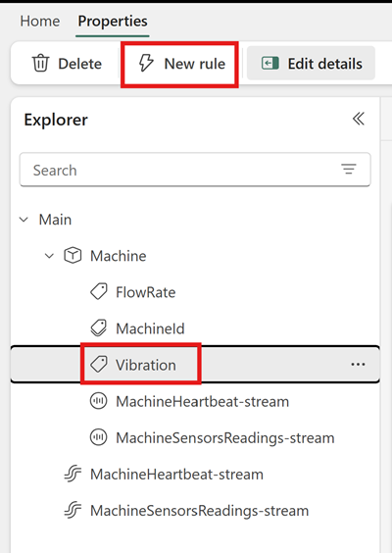Click the Machine object cube icon
The width and height of the screenshot is (392, 553).
coord(73,256)
